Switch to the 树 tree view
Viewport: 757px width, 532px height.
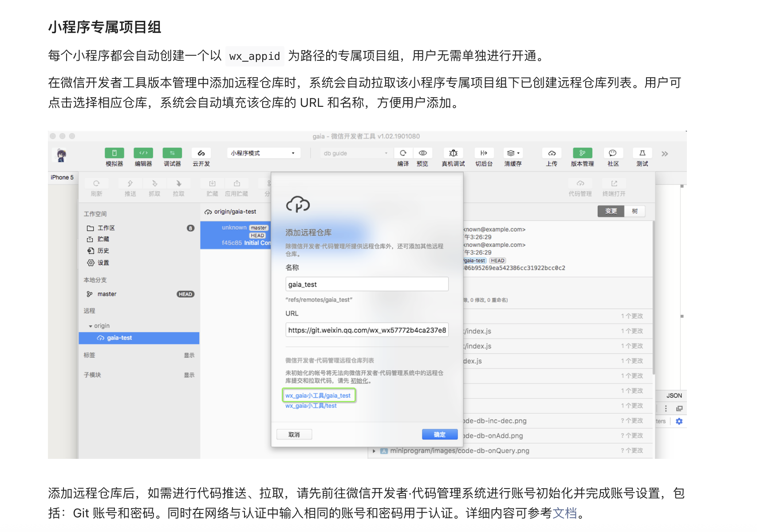pyautogui.click(x=635, y=211)
